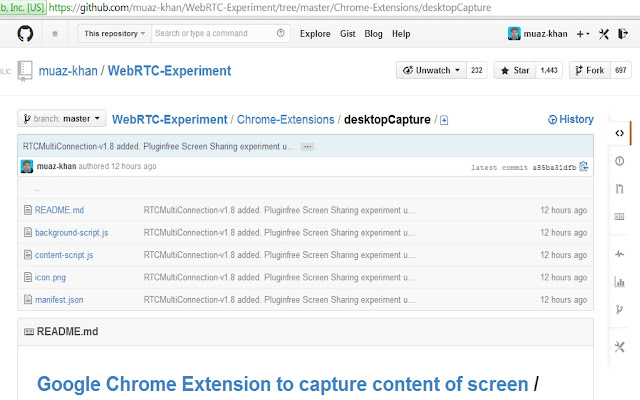Open repository Settings tools icon in sidebar
Image resolution: width=640 pixels, height=400 pixels.
click(x=620, y=347)
